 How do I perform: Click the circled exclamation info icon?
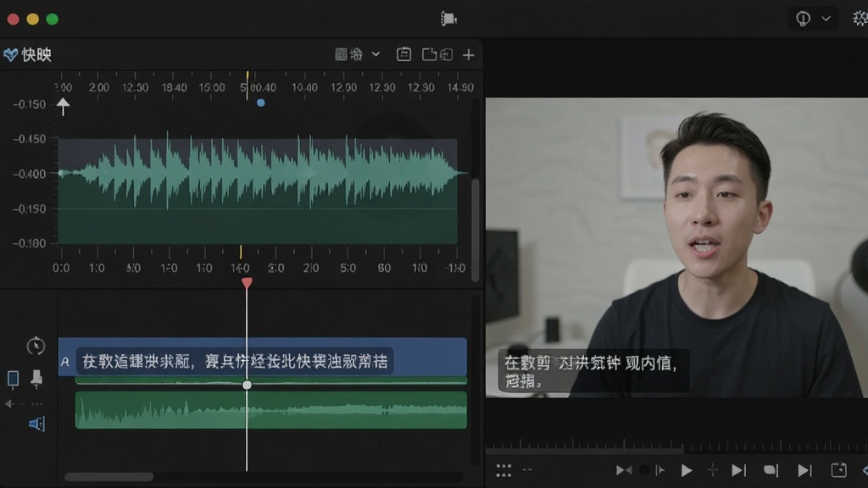coord(803,19)
